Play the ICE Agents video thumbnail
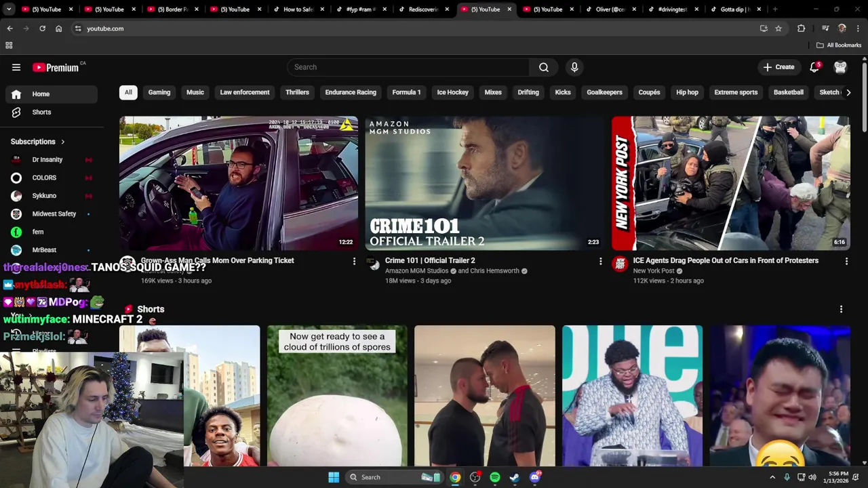 coord(731,183)
